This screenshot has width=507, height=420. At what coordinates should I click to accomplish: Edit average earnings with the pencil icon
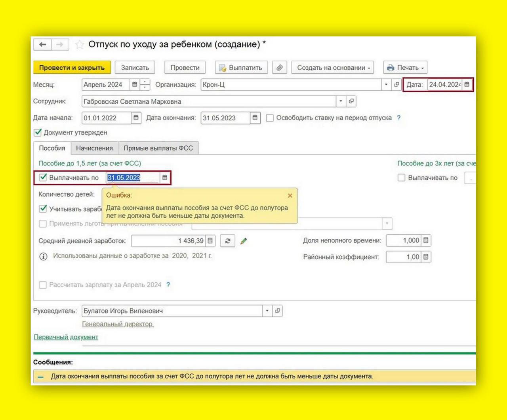[x=244, y=241]
